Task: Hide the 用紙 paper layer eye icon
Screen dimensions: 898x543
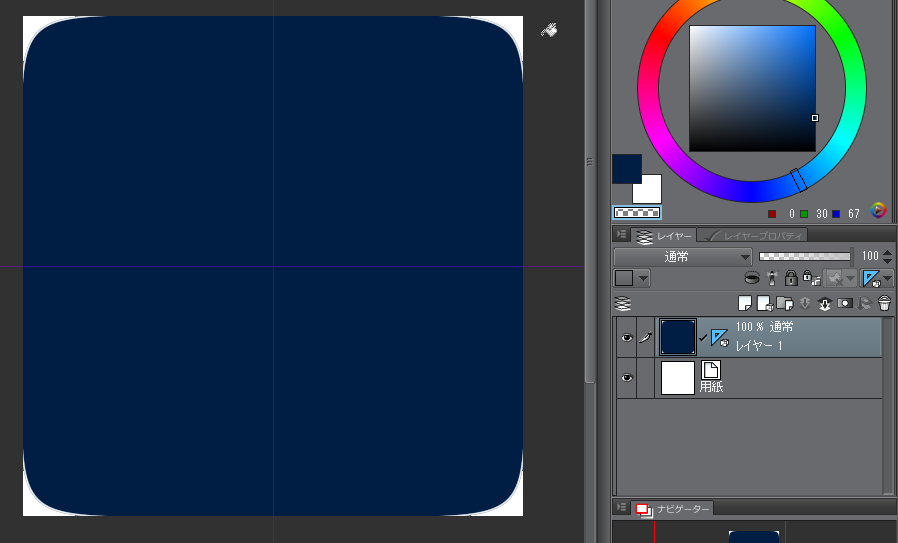Action: 626,378
